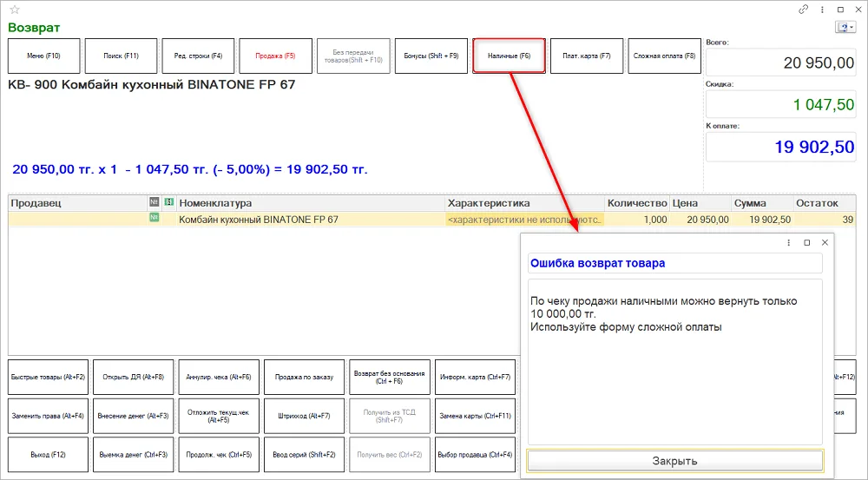Click the Поиск (F11) button
This screenshot has width=868, height=480.
122,56
